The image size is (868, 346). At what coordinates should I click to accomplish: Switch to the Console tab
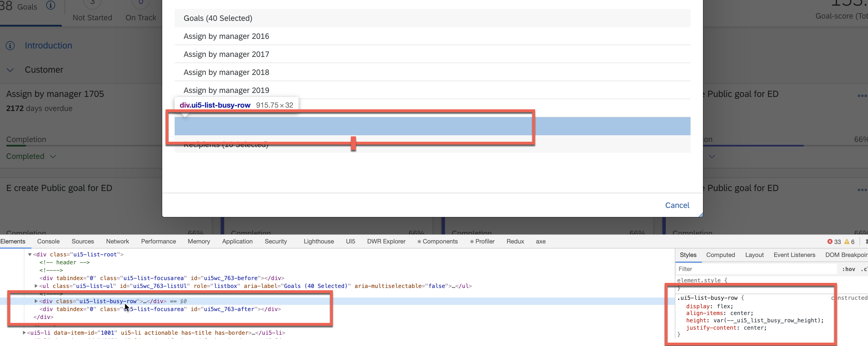click(48, 241)
